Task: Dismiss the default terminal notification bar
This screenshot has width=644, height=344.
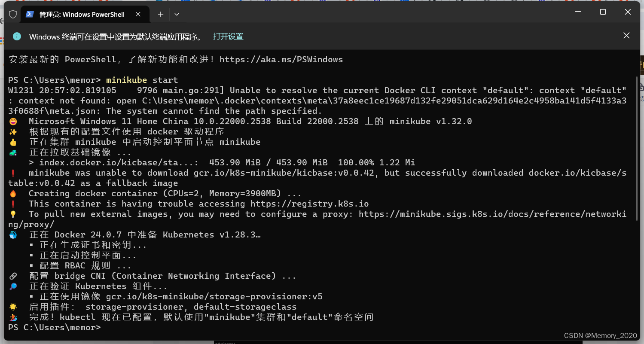Action: tap(626, 36)
